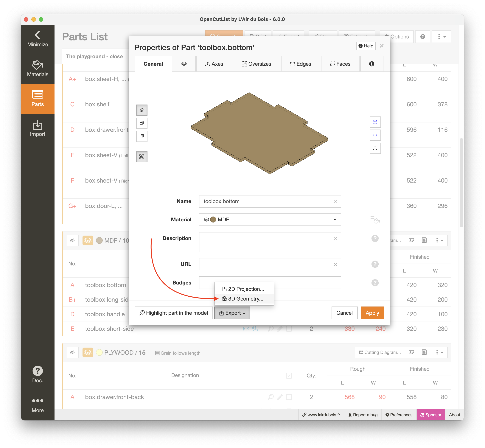Switch to the Axes tab

pos(214,64)
